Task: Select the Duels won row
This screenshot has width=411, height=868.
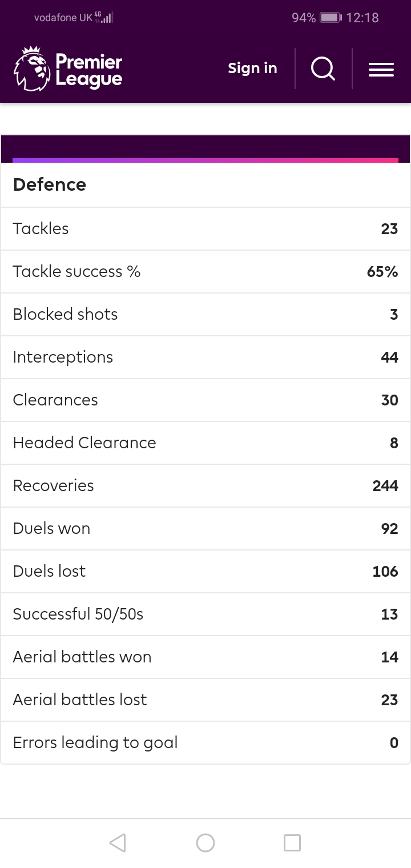Action: tap(205, 528)
